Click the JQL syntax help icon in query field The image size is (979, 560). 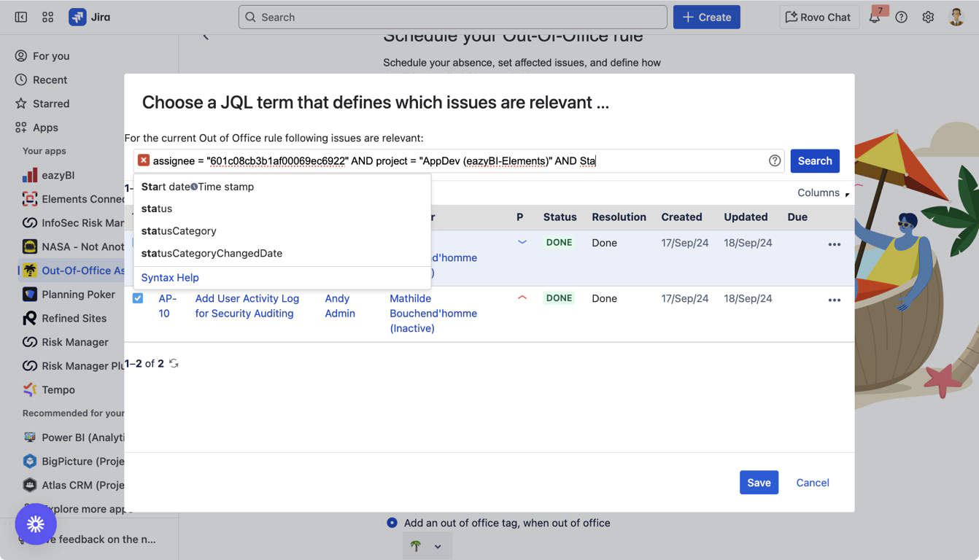click(x=774, y=161)
